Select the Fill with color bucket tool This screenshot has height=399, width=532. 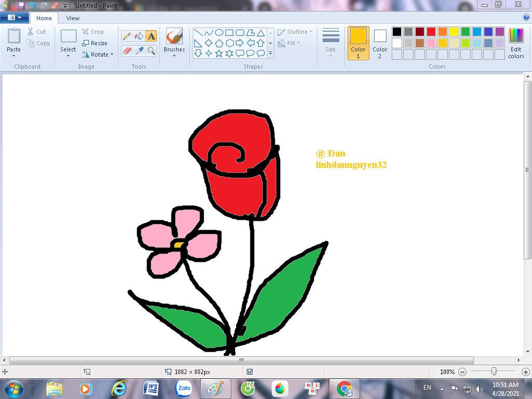pos(139,36)
